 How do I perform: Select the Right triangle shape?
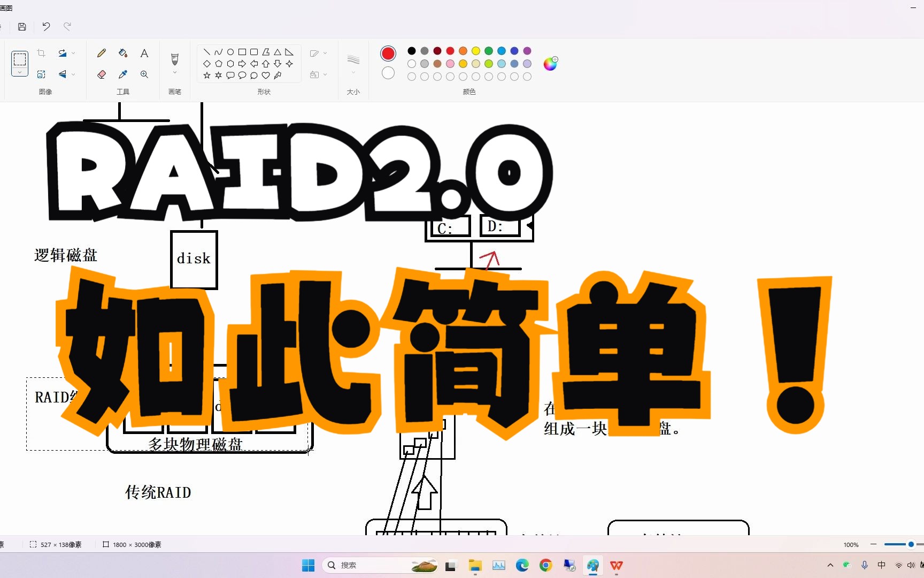[289, 52]
